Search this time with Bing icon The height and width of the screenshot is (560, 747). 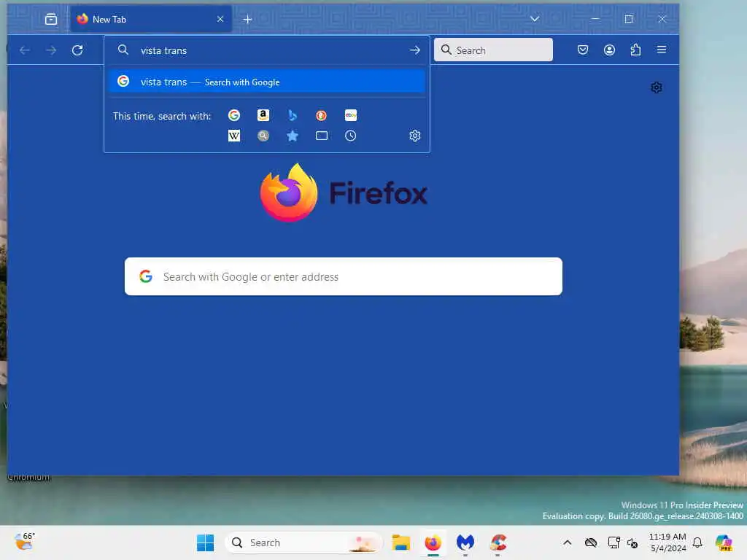(x=293, y=115)
